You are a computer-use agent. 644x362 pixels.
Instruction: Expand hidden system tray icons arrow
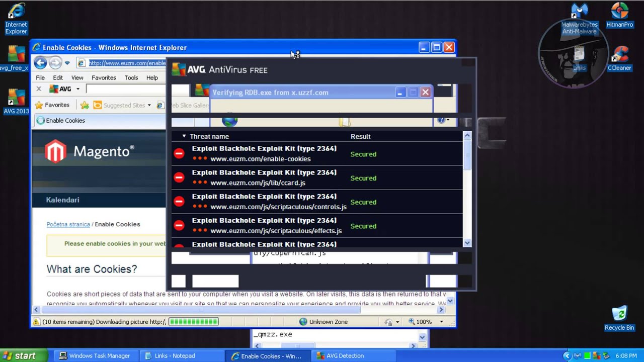pyautogui.click(x=567, y=356)
